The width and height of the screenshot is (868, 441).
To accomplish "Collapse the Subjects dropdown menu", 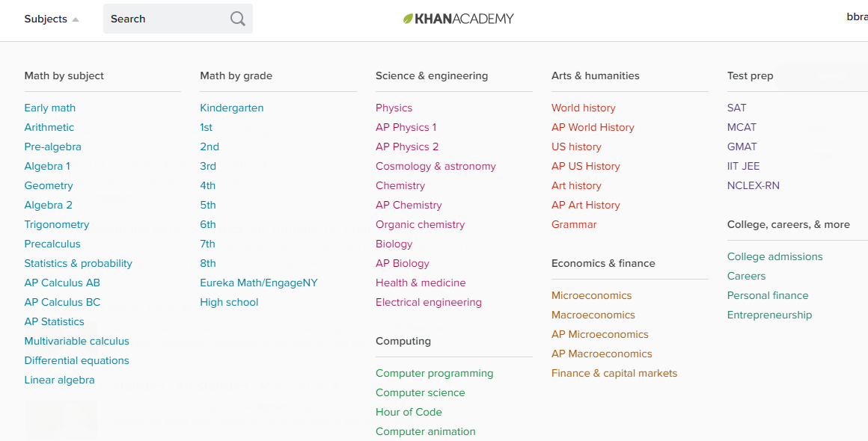I will click(51, 19).
